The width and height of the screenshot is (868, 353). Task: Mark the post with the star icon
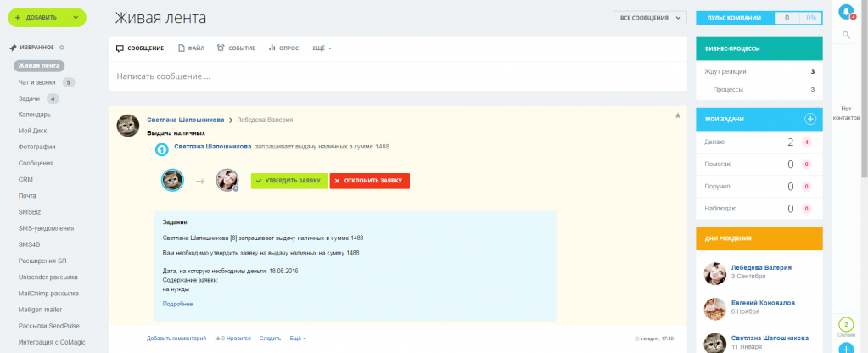click(678, 115)
